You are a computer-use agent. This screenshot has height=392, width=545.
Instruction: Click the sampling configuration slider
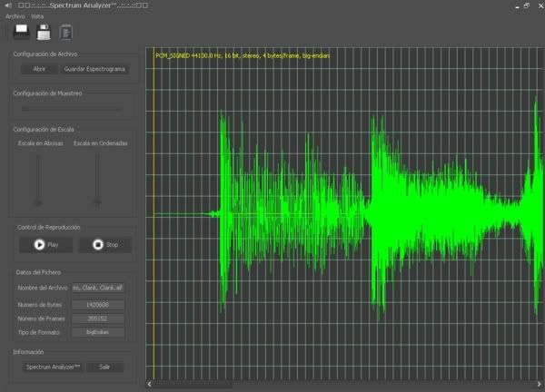(x=71, y=109)
